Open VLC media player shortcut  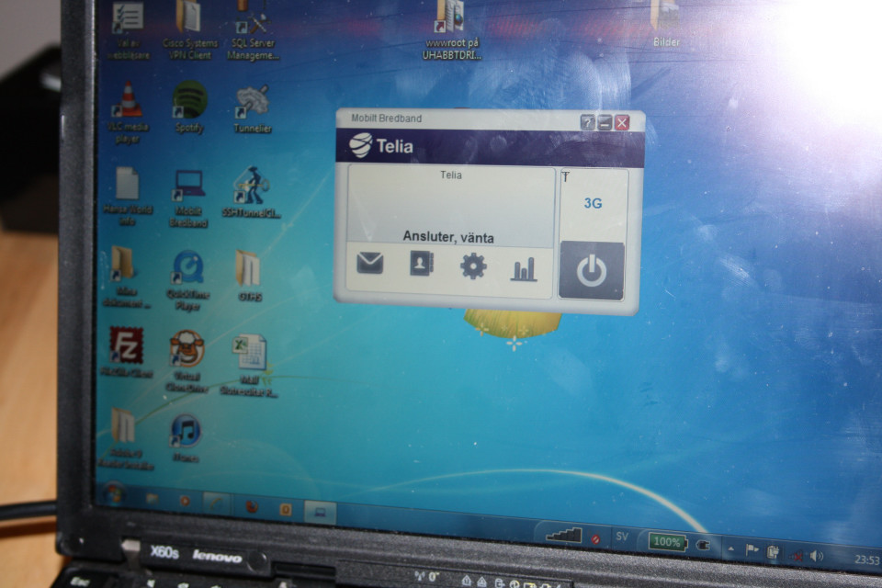(x=127, y=100)
